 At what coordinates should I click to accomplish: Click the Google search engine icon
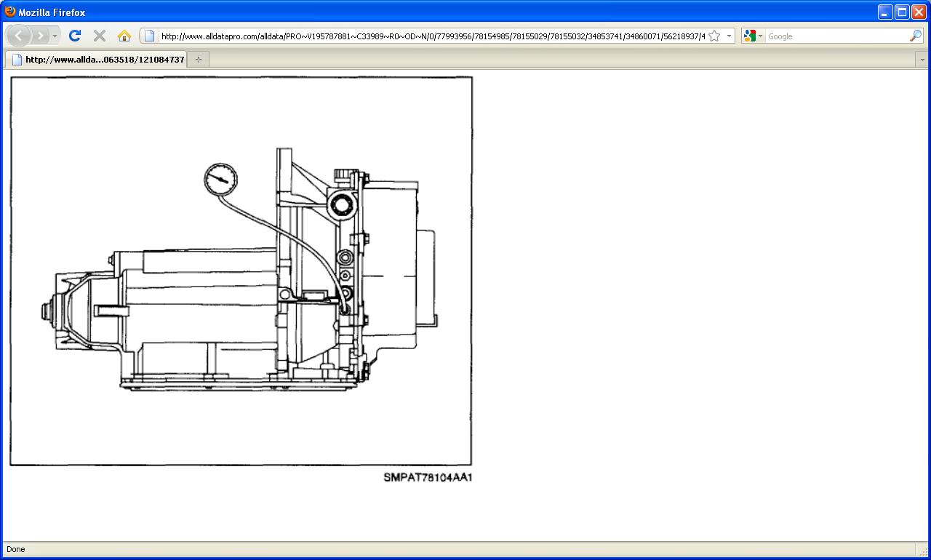[750, 36]
